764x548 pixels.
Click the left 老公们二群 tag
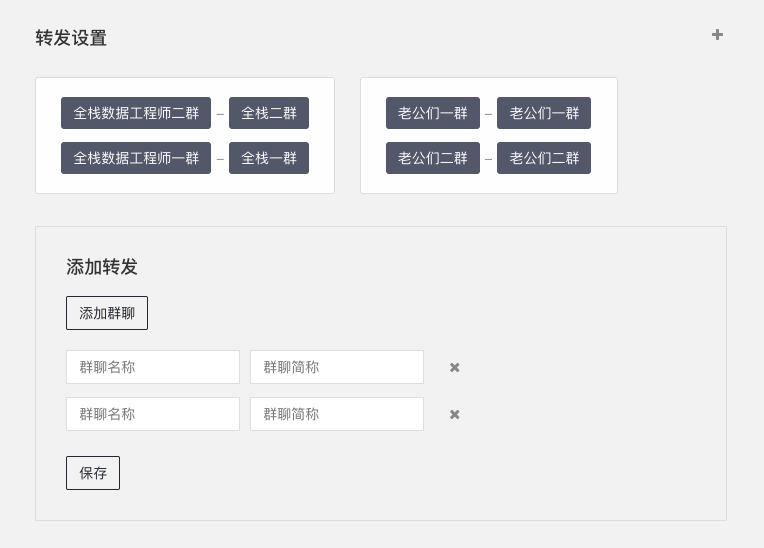coord(433,158)
